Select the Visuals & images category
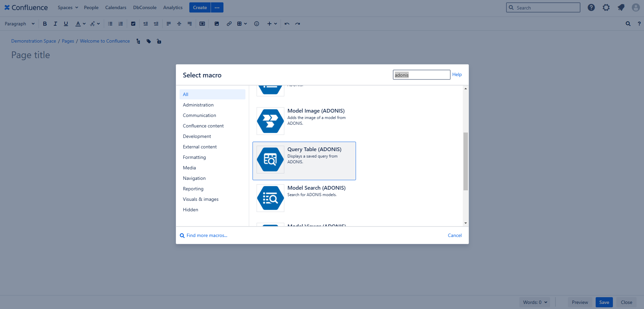 pyautogui.click(x=200, y=199)
